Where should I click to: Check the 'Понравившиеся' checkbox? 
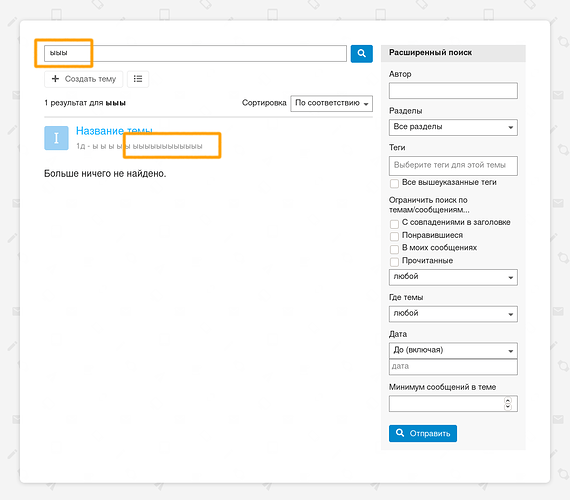click(394, 236)
